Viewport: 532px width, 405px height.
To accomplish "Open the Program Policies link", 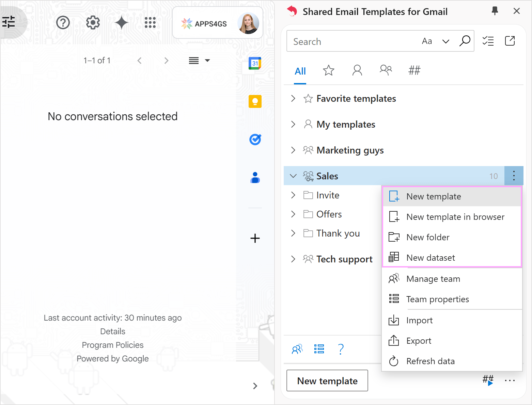I will pos(113,345).
